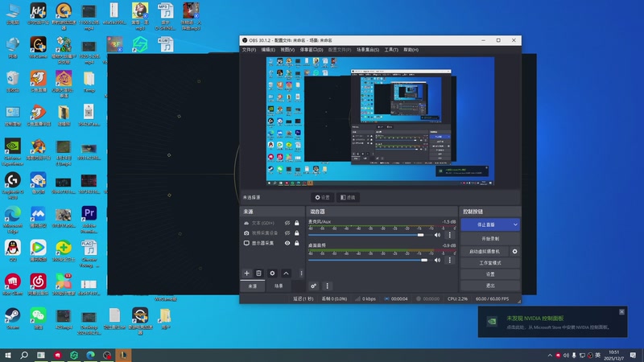Click the League of Legends taskbar icon
This screenshot has width=644, height=362.
tap(123, 355)
